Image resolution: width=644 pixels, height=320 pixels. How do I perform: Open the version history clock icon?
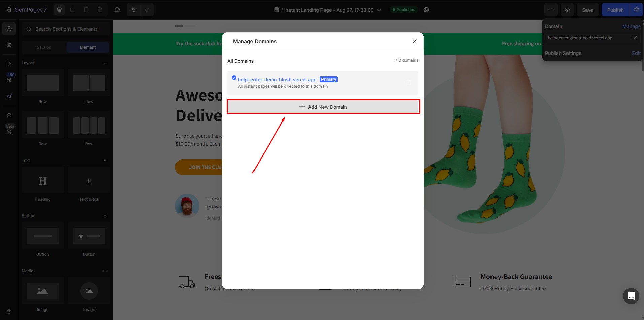[117, 10]
